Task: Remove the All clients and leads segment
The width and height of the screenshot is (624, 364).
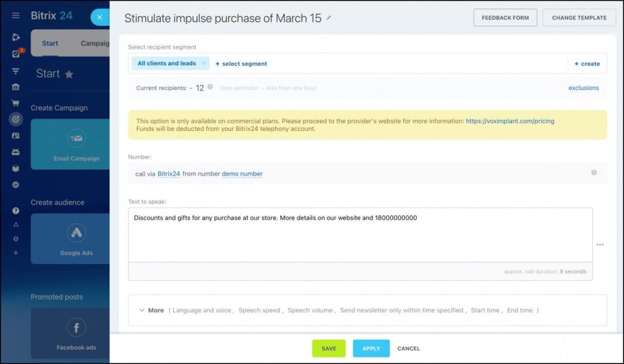Action: (x=204, y=63)
